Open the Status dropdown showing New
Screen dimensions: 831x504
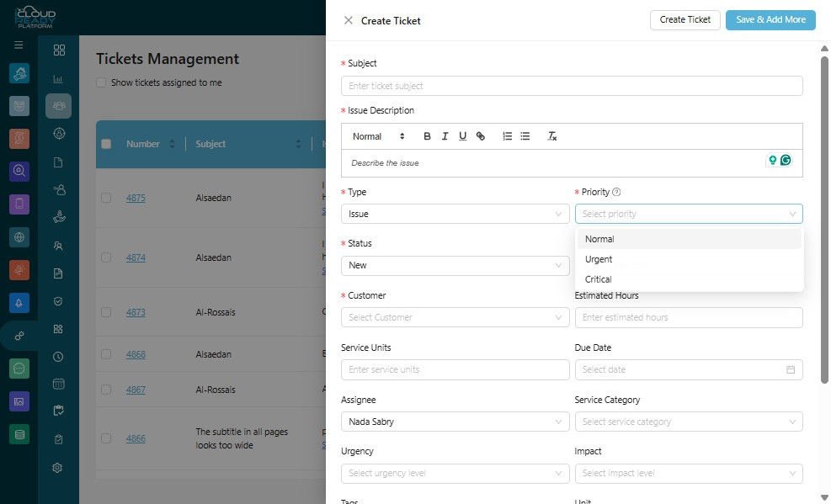click(455, 265)
